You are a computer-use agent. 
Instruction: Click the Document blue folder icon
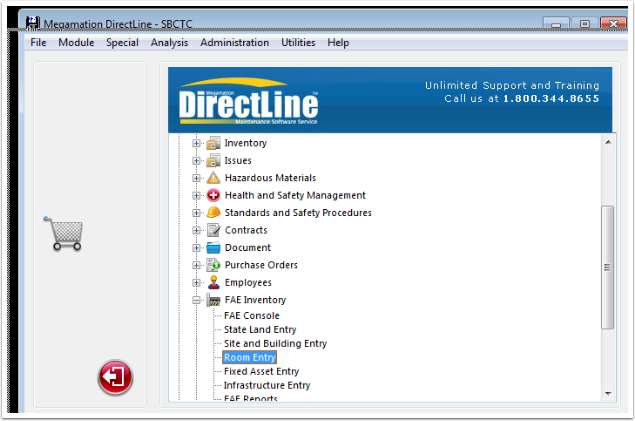(x=213, y=247)
